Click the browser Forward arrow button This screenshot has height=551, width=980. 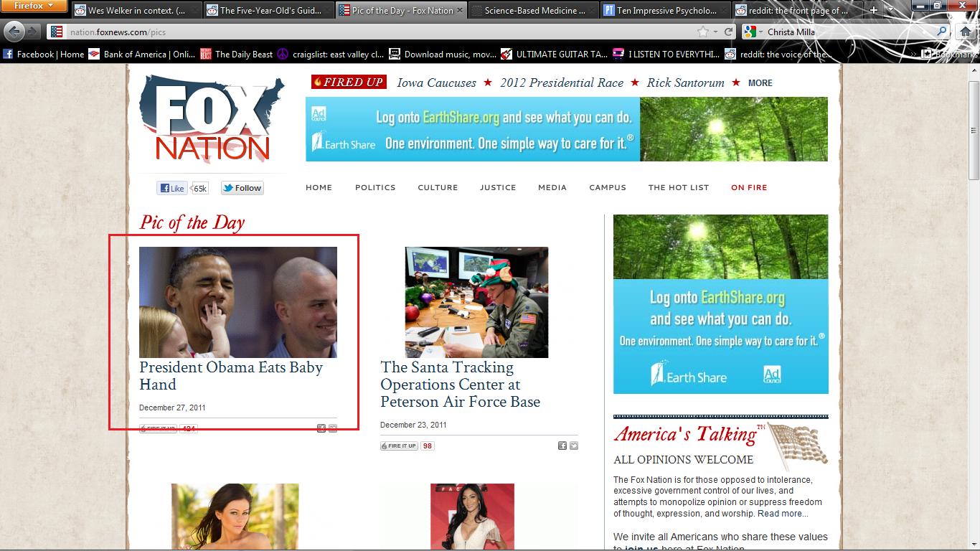tap(34, 32)
